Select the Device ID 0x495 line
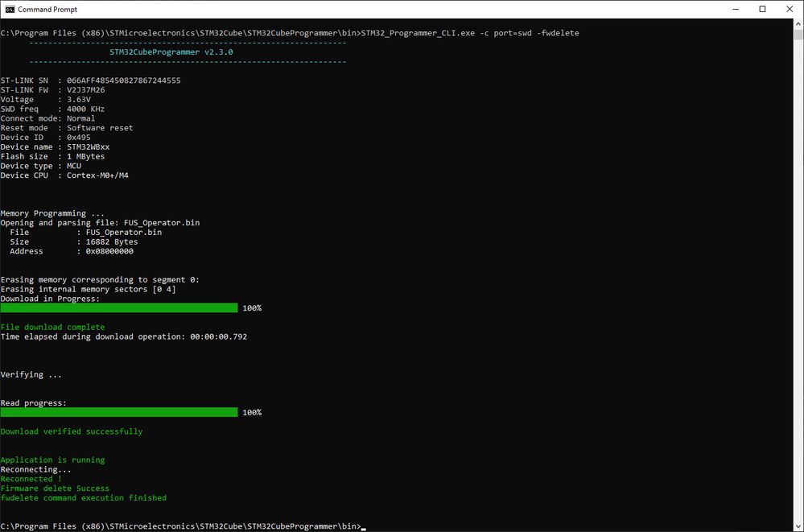Screen dimensions: 804x532 coord(46,138)
